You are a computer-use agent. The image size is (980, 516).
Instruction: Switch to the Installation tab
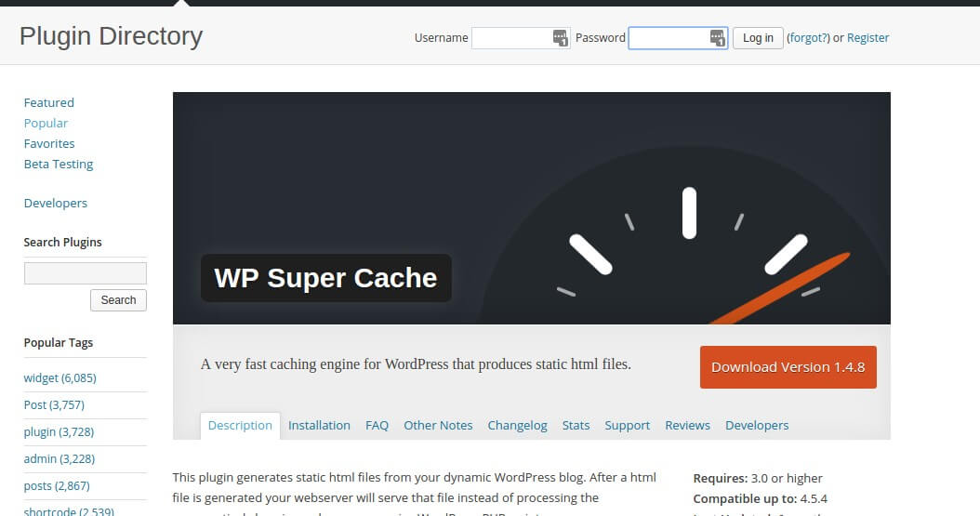319,426
